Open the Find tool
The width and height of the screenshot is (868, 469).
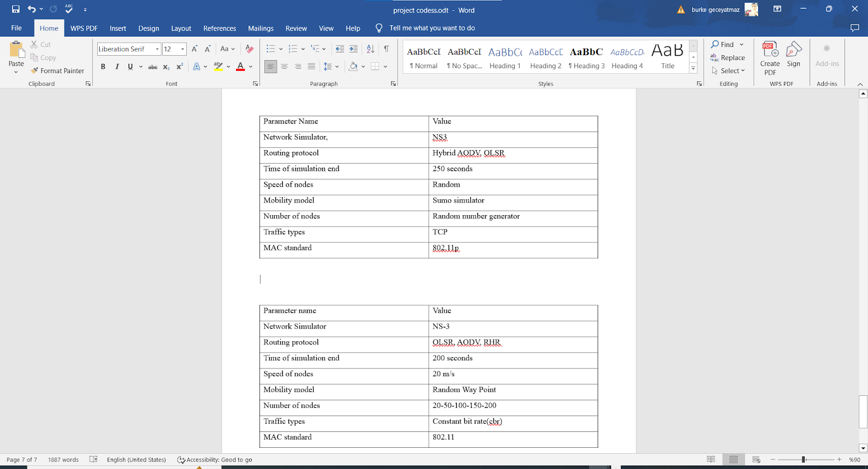[723, 45]
